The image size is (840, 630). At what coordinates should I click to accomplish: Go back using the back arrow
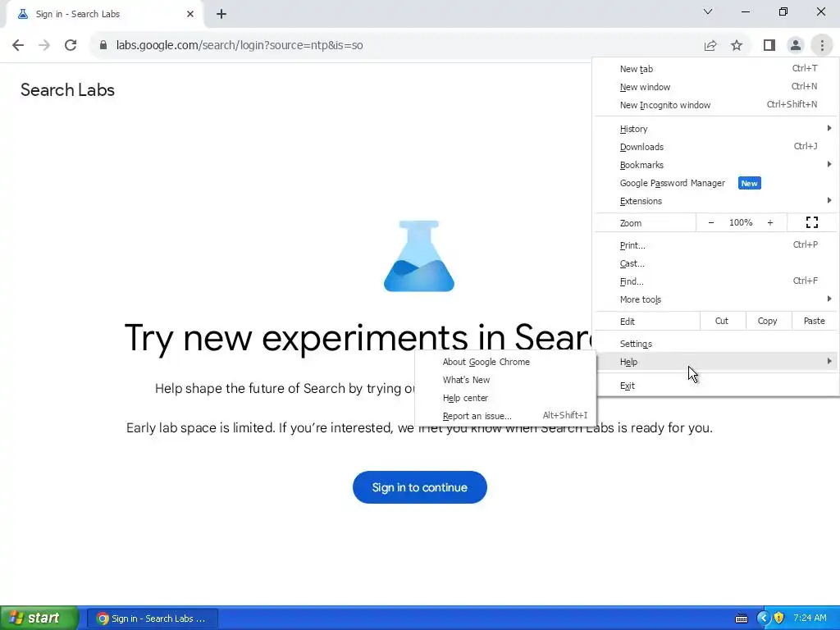pos(18,45)
